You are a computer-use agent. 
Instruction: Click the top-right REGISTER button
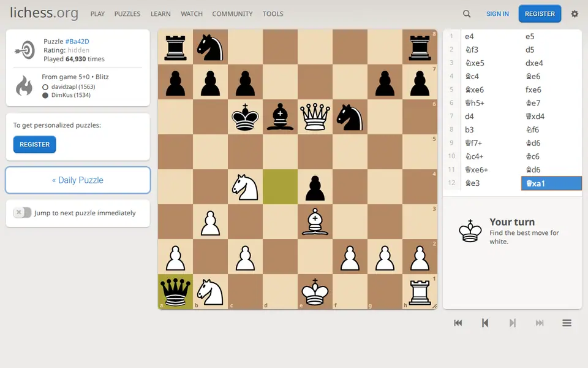coord(540,14)
